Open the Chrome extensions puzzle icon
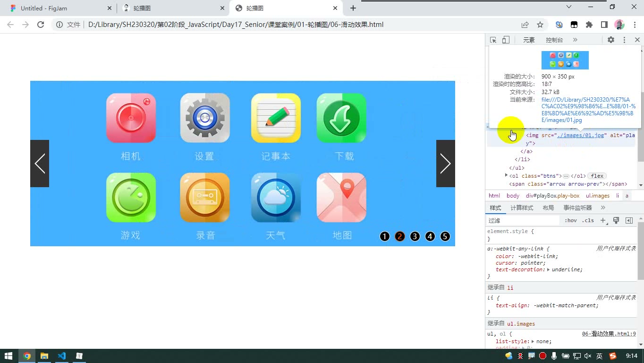The height and width of the screenshot is (363, 644). (x=589, y=25)
